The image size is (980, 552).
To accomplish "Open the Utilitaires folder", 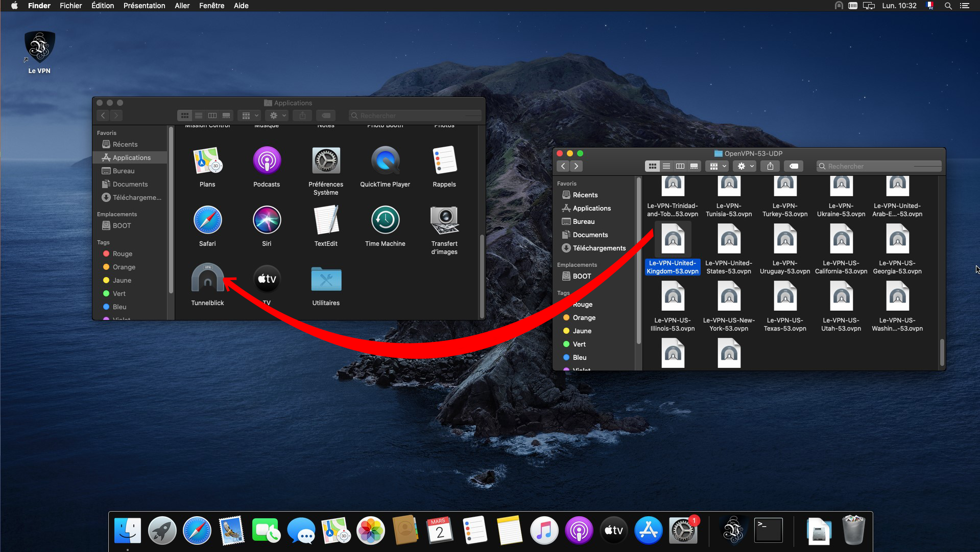I will [326, 279].
